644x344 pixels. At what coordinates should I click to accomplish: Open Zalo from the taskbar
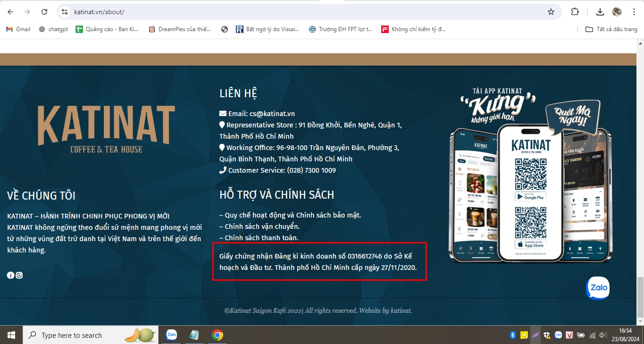[x=171, y=335]
